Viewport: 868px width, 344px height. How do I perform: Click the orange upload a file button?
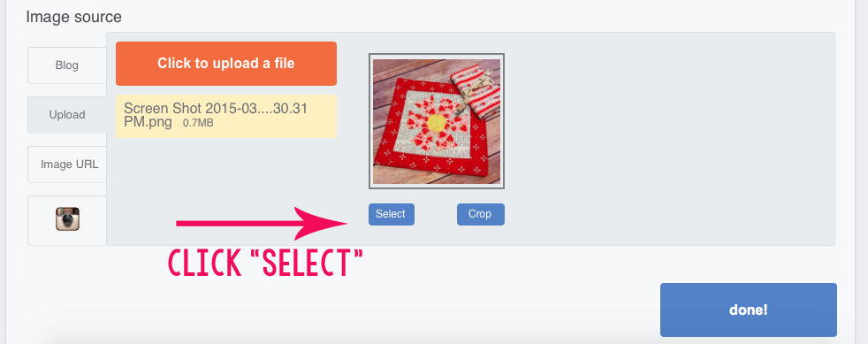tap(226, 64)
